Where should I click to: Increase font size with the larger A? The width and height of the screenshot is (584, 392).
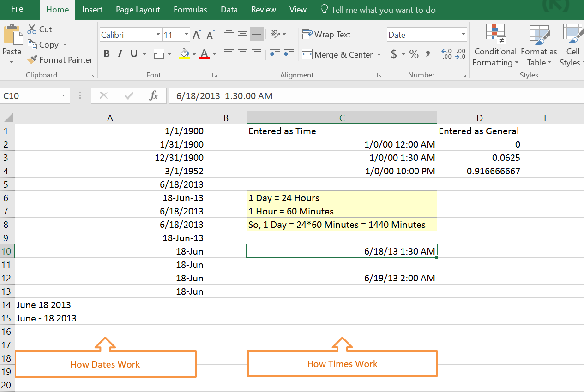point(197,35)
